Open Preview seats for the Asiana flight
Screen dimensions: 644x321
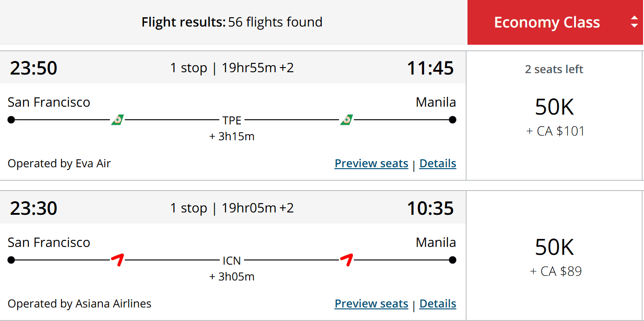coord(371,303)
